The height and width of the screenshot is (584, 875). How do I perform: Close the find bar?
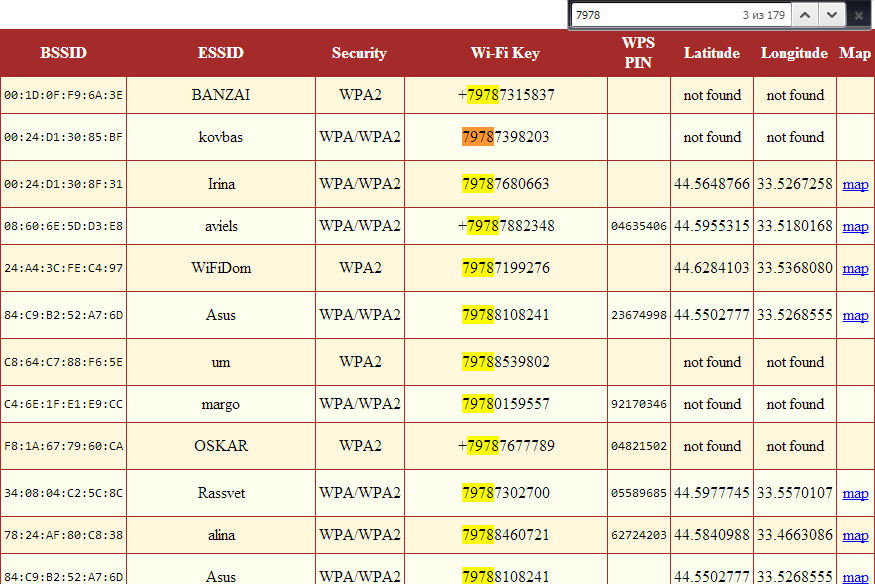coord(859,15)
